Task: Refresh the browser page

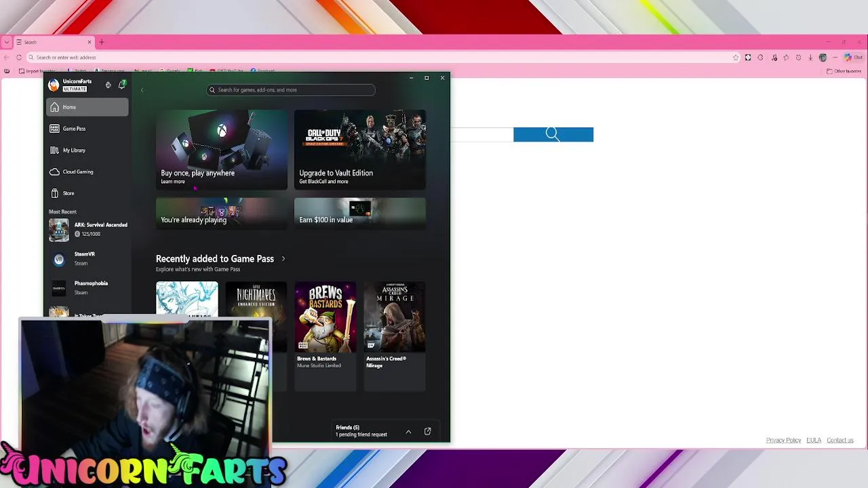Action: tap(18, 58)
